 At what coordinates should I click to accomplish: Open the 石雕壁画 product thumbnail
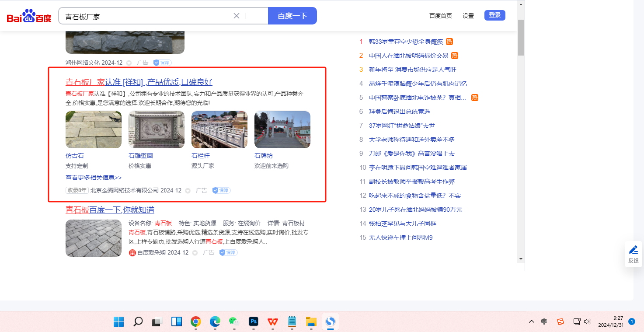click(157, 129)
